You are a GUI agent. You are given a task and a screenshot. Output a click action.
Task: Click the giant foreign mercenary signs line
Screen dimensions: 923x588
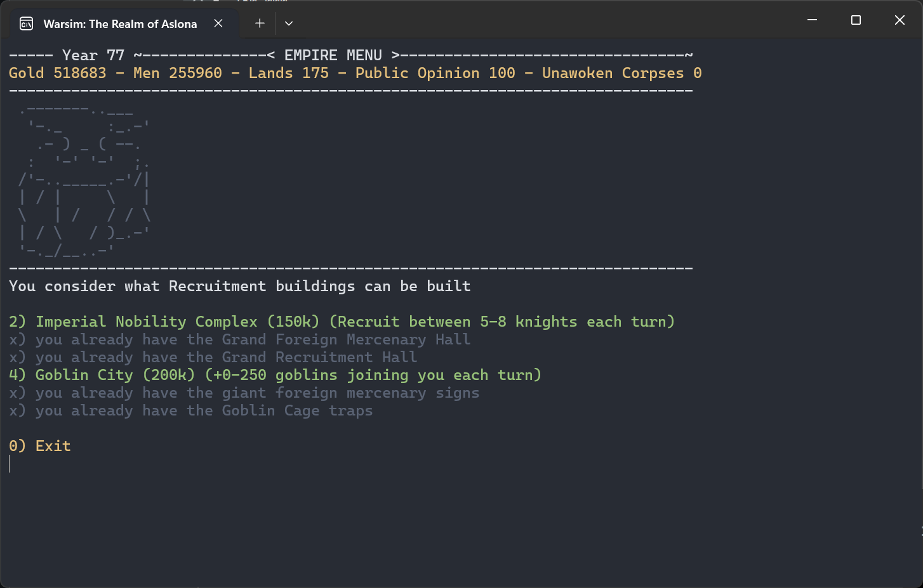pyautogui.click(x=244, y=393)
